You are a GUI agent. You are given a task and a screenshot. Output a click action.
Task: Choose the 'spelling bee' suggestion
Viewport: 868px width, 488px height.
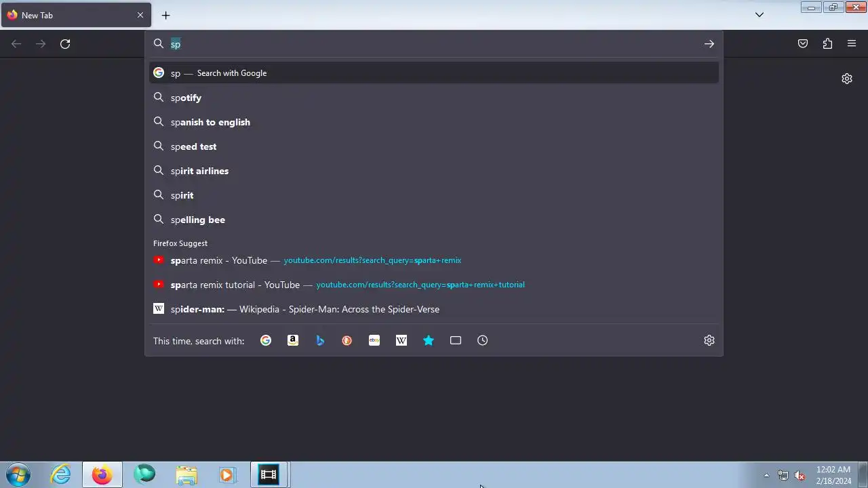click(434, 220)
